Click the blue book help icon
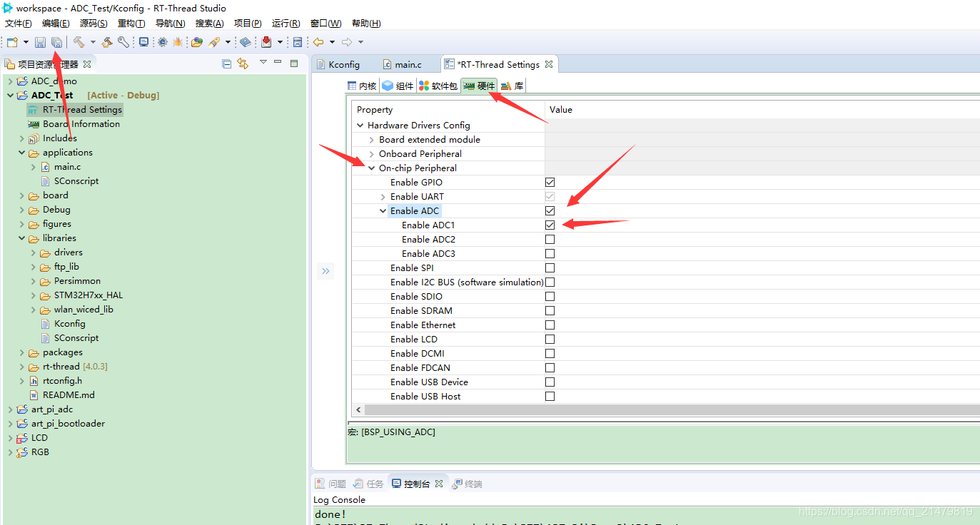Screen dimensions: 980x525 coord(245,42)
